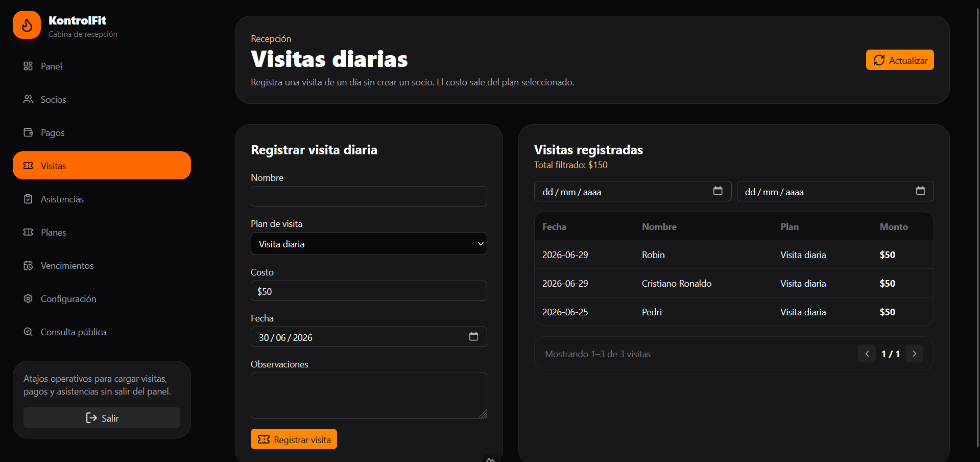Select Pedri in the visits table
The height and width of the screenshot is (462, 980).
tap(652, 312)
